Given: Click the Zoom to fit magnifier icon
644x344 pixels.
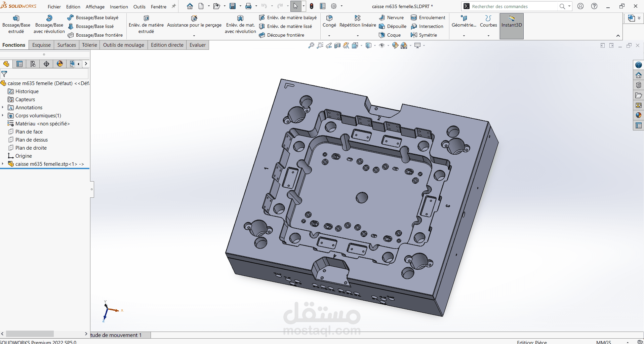Looking at the screenshot, I should click(x=311, y=45).
